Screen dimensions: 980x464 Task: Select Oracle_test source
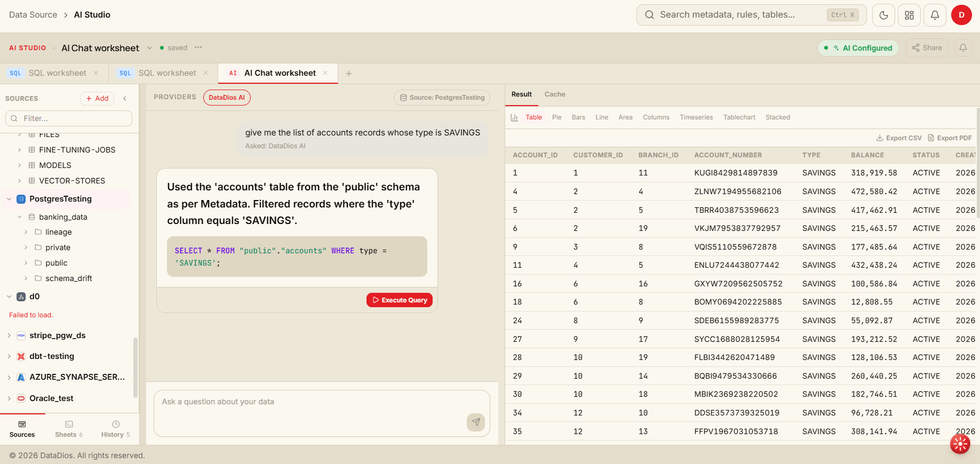click(51, 398)
